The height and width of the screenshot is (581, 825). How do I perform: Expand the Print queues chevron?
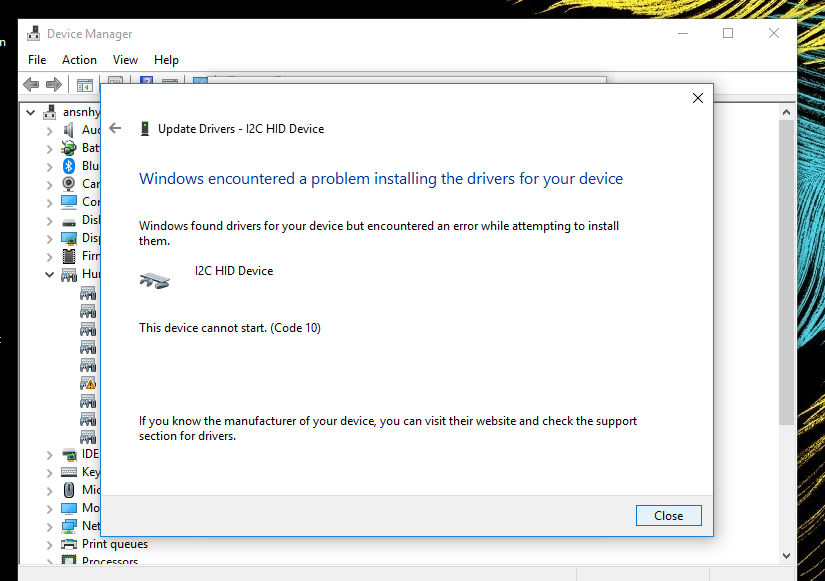[49, 545]
